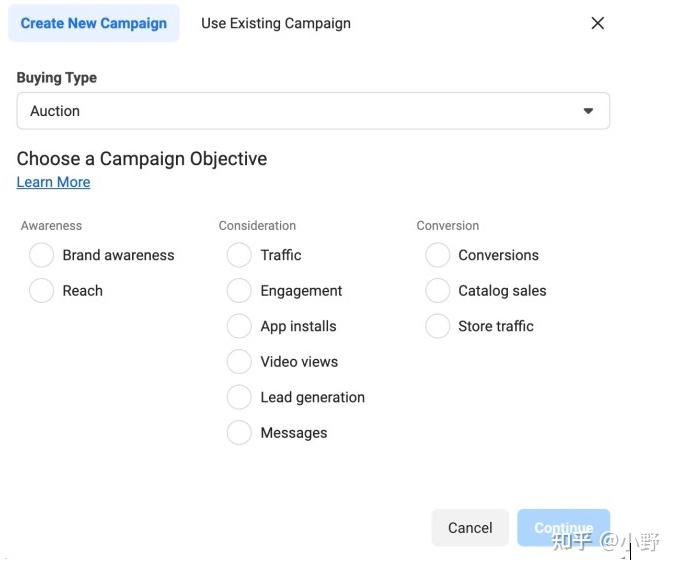Click the Auction buying type field
676x569 pixels.
coord(300,111)
